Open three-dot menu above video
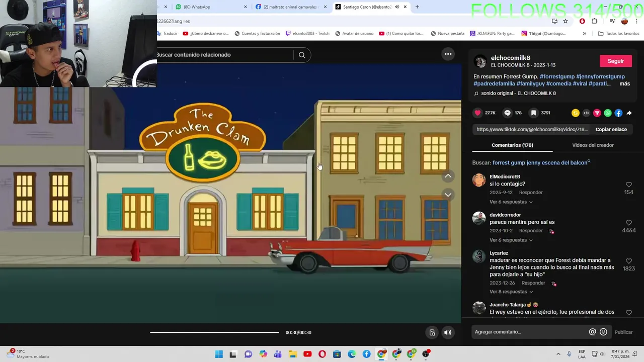The height and width of the screenshot is (362, 644). coord(448,54)
